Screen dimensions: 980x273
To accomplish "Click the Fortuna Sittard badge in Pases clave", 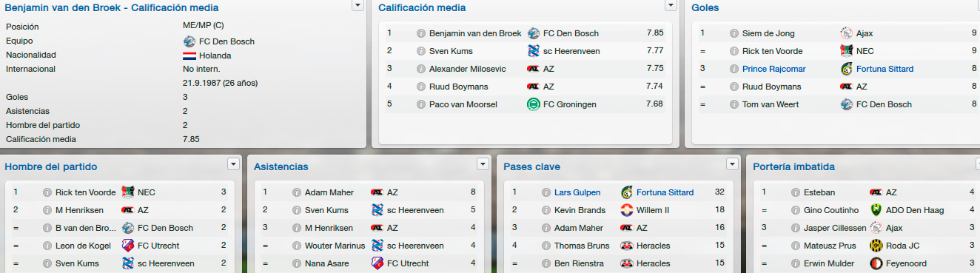I will (627, 192).
